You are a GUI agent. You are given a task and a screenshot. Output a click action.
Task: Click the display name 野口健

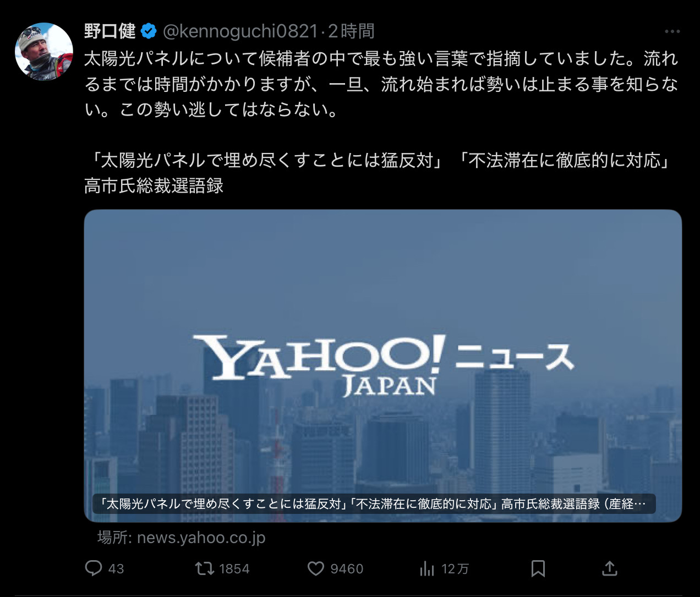(110, 31)
